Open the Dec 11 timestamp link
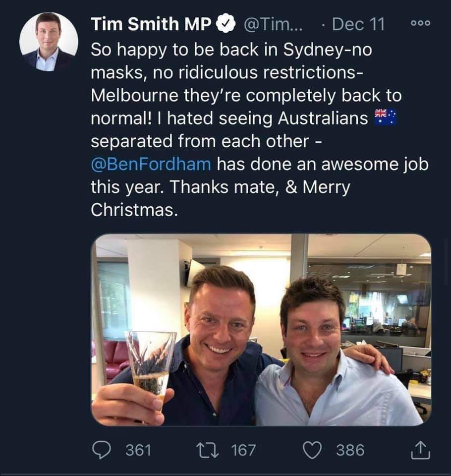 click(358, 25)
